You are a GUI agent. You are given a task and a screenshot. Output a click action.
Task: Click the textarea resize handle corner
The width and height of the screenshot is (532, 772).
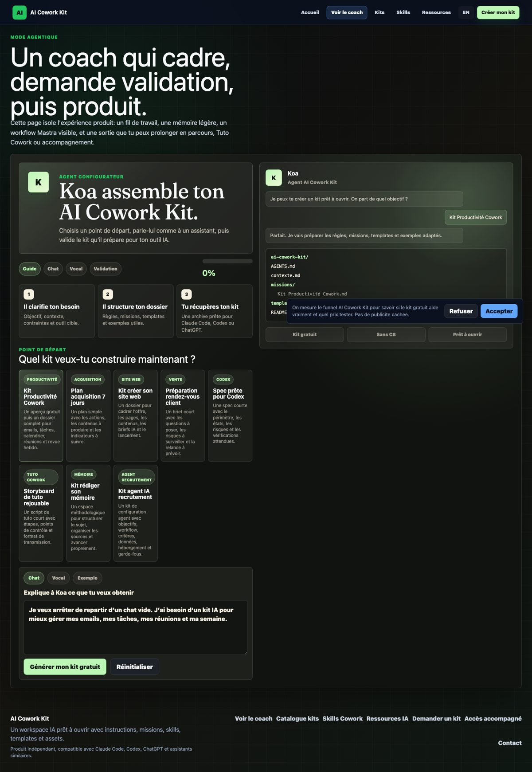(x=246, y=652)
